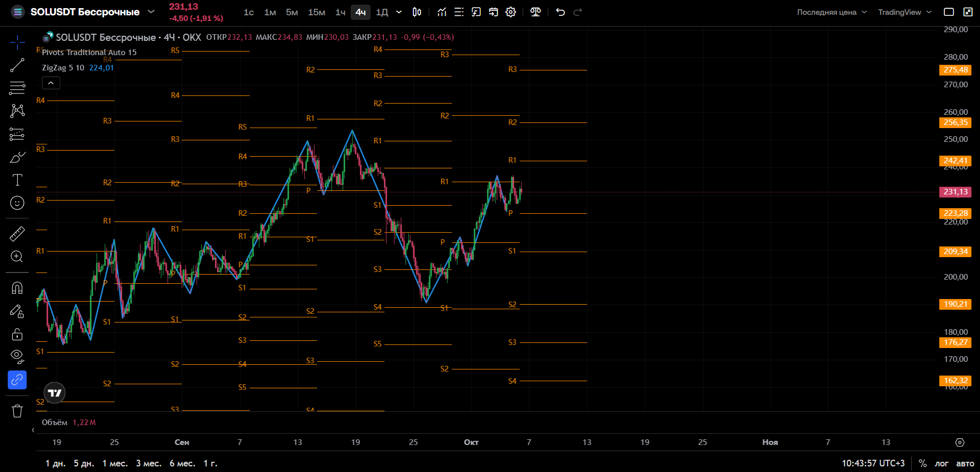Select the brush drawing tool

(x=17, y=157)
